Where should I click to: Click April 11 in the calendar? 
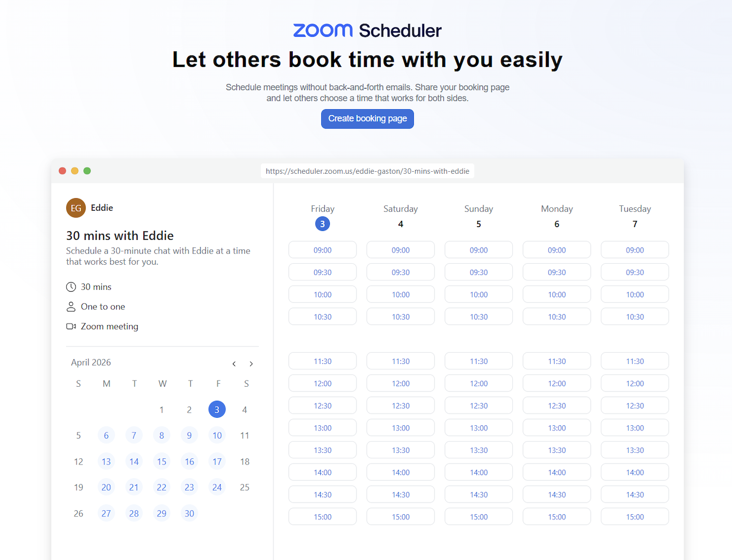point(245,435)
